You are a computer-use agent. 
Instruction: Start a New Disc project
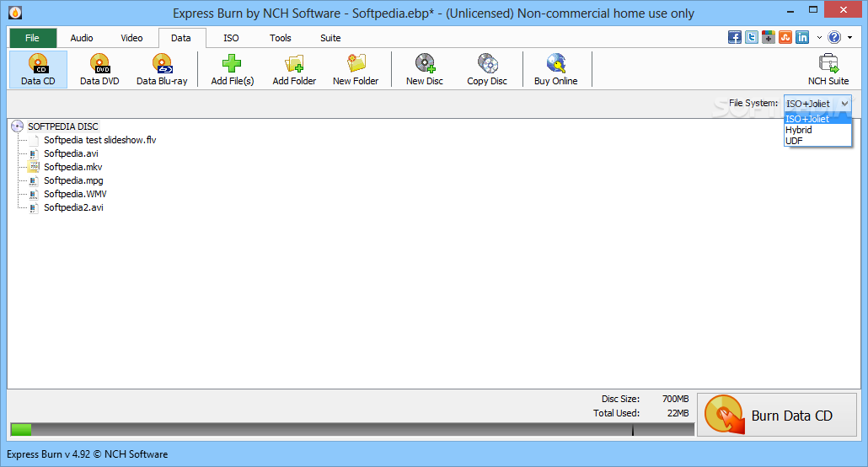coord(425,70)
